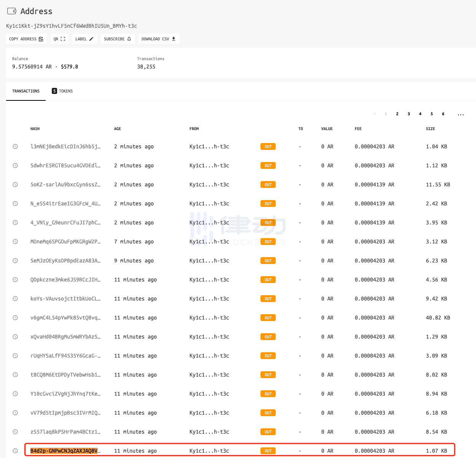476x458 pixels.
Task: Open transaction hash v6gmC4L54pYwPk85vtQ8vq
Action: (65, 318)
